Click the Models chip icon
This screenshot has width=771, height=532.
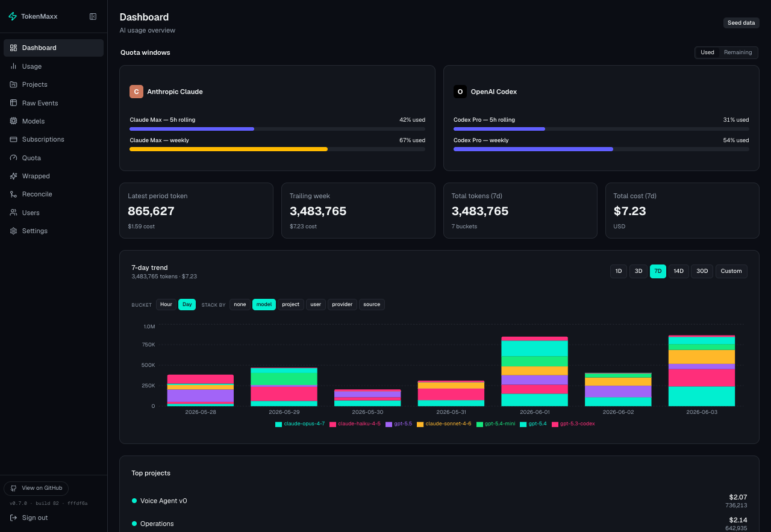pyautogui.click(x=13, y=121)
